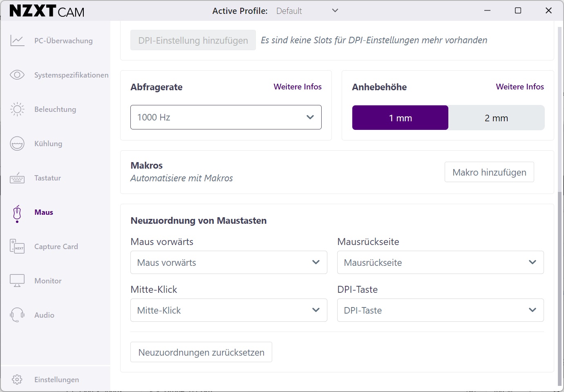The height and width of the screenshot is (392, 564).
Task: Select the Audio headset icon
Action: (17, 315)
